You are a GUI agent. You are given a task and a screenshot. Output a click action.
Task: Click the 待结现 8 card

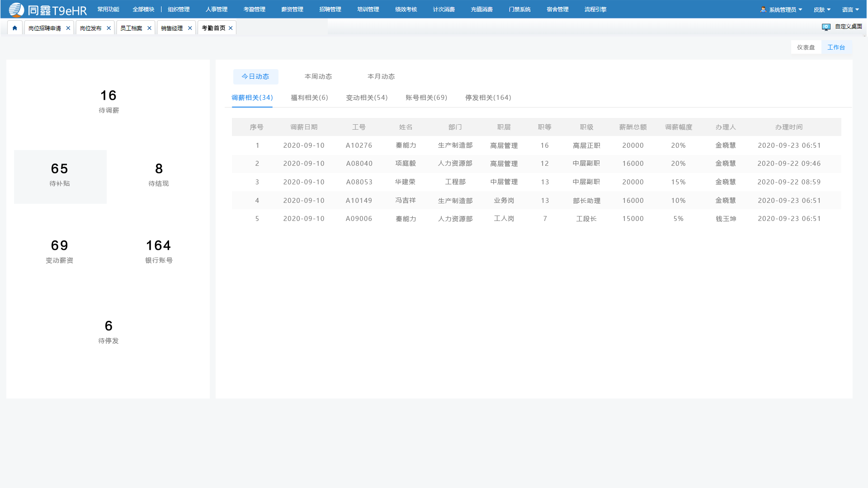pyautogui.click(x=159, y=175)
